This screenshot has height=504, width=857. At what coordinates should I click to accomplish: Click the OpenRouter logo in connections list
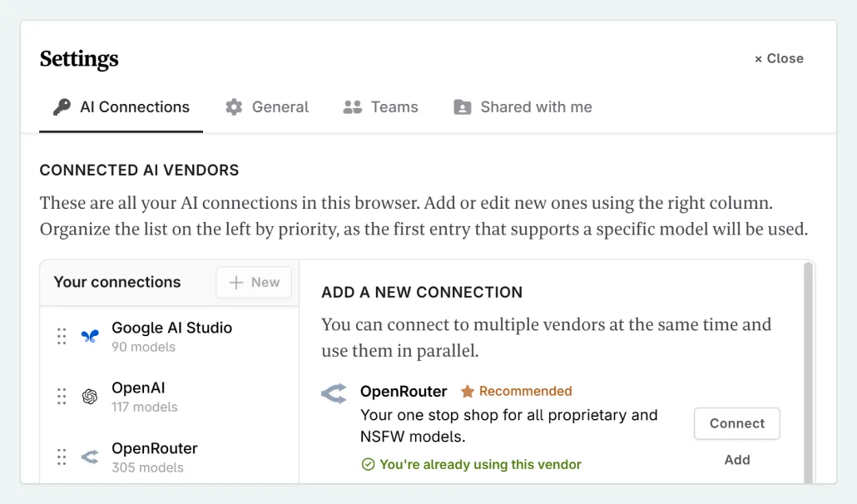point(90,457)
